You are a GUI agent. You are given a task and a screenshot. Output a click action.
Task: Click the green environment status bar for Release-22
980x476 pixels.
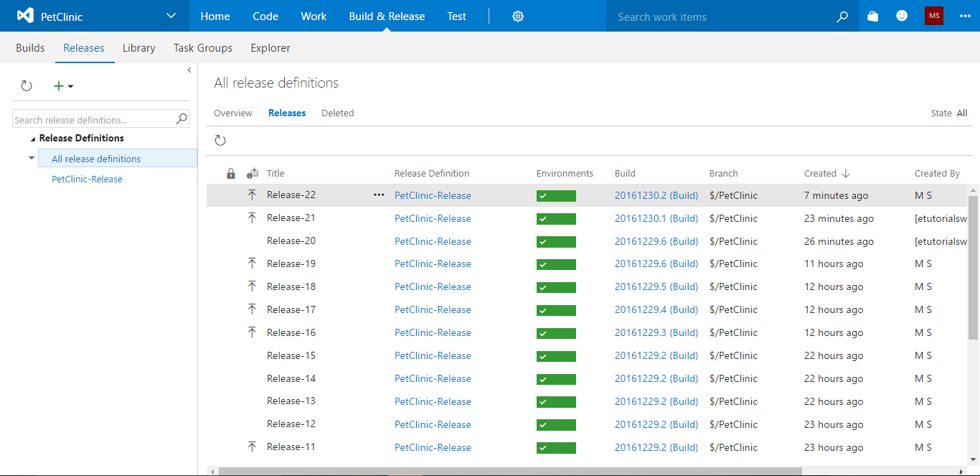[x=556, y=196]
